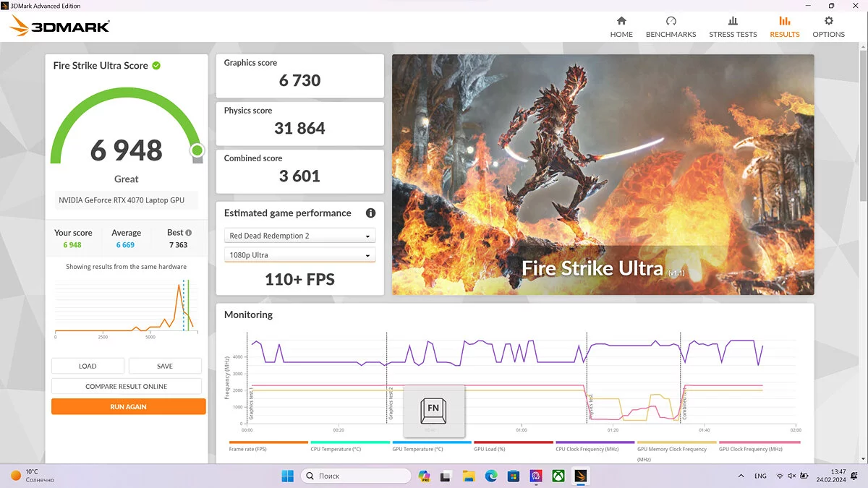Screen dimensions: 868x488
Task: Click the estimated game performance info icon
Action: (x=370, y=213)
